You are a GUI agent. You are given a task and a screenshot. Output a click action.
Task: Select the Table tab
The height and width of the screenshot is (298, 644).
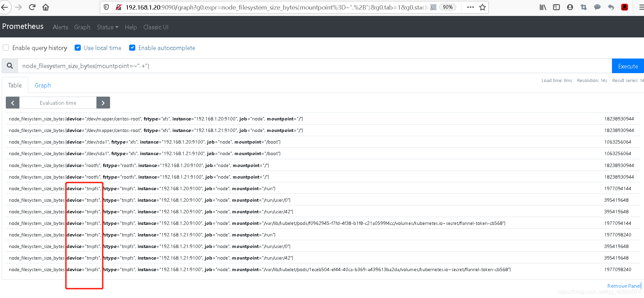click(15, 85)
